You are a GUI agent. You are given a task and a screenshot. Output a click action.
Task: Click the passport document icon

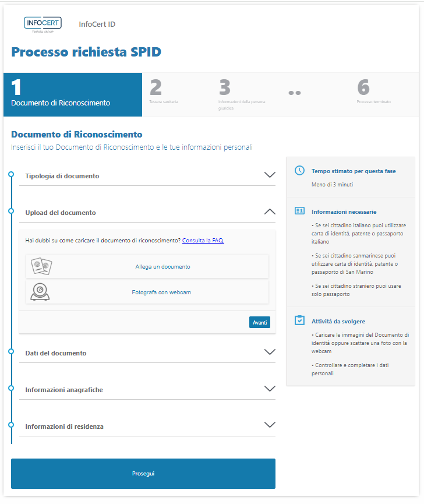tap(42, 266)
